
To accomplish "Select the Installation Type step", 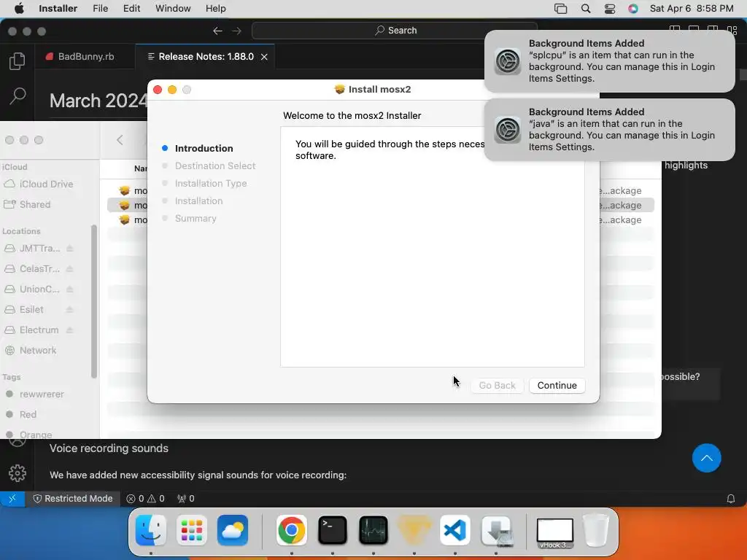I will (x=211, y=183).
